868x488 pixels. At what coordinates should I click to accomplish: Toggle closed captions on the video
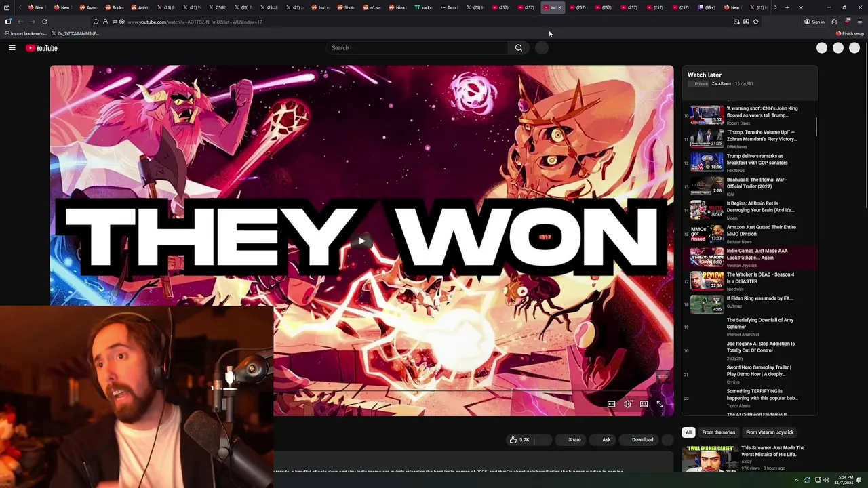[611, 404]
